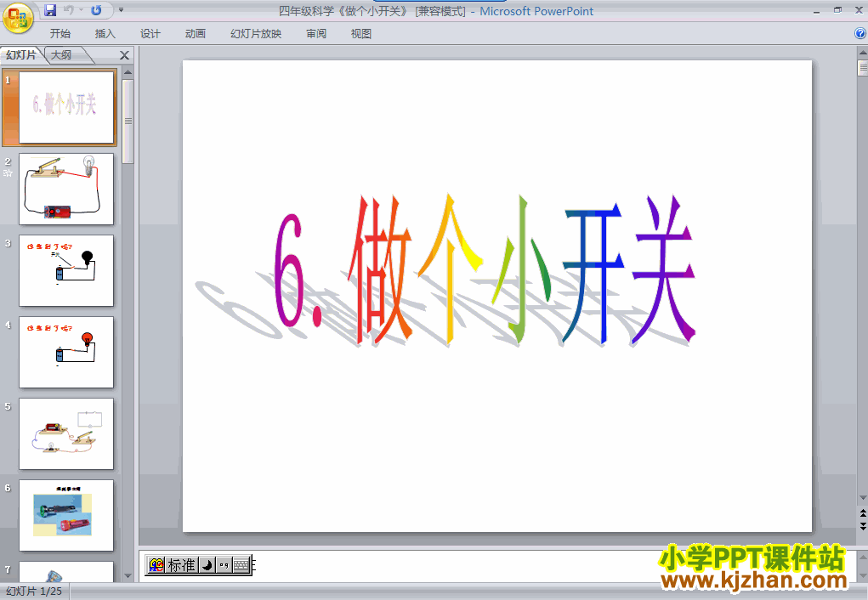The width and height of the screenshot is (868, 600).
Task: Select slide 4 thumbnail with red bulb
Action: (66, 352)
